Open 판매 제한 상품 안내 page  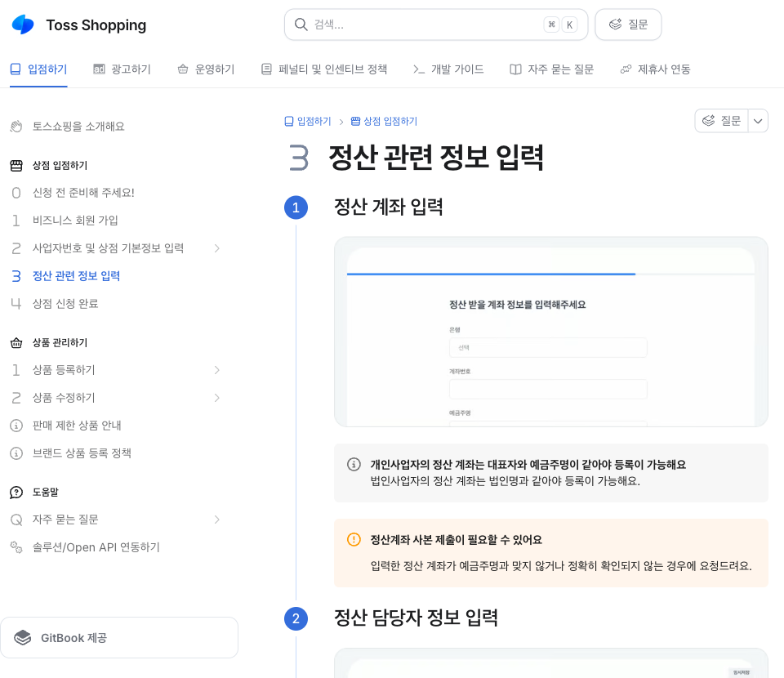pos(77,426)
